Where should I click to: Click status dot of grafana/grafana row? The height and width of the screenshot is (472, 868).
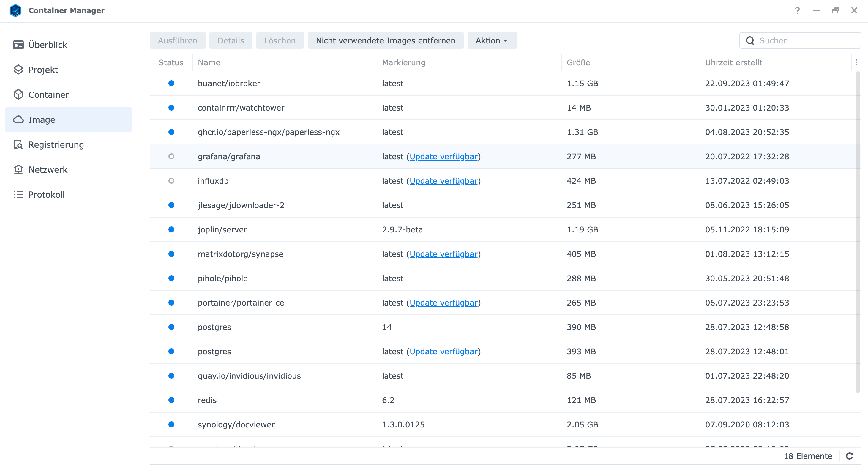click(171, 156)
